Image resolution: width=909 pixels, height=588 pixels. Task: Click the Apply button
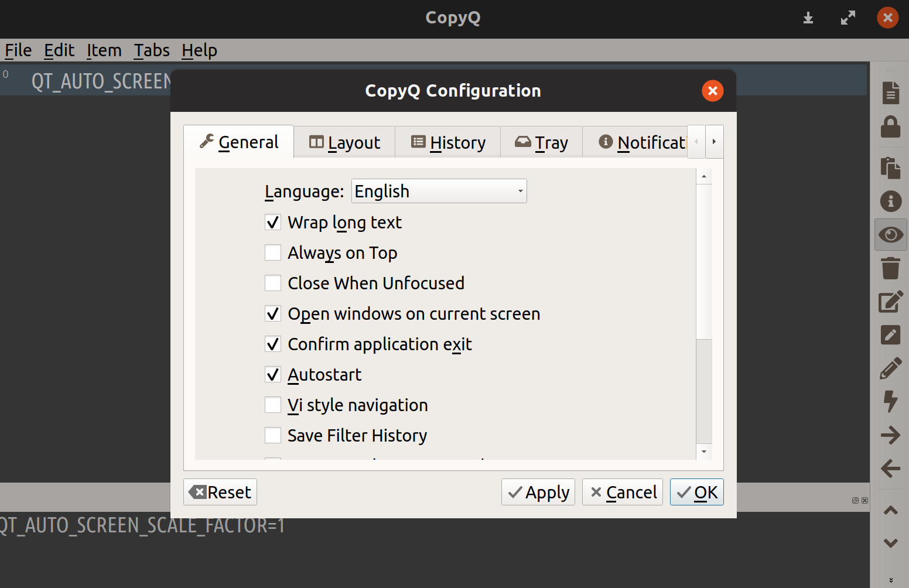click(x=538, y=492)
